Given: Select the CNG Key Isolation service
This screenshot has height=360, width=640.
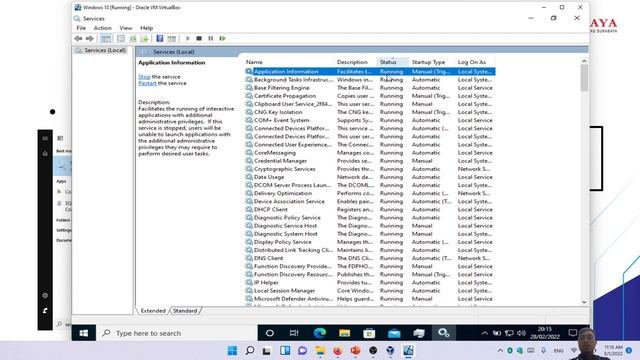Looking at the screenshot, I should [370, 112].
